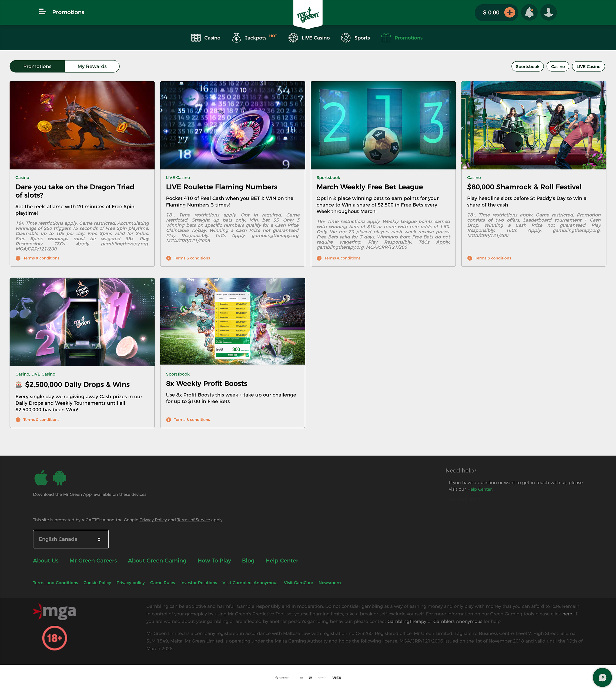Open Game Rules link
This screenshot has width=616, height=691.
[162, 582]
